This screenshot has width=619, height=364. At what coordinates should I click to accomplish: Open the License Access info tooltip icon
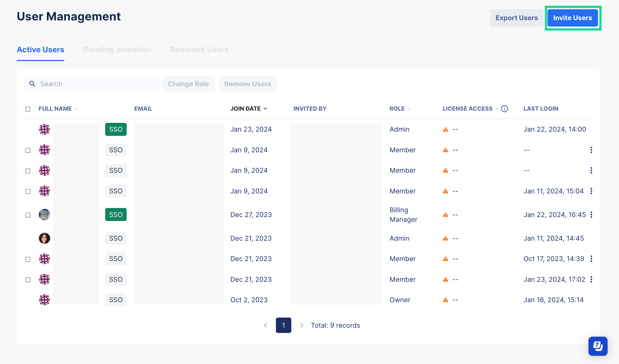(504, 109)
